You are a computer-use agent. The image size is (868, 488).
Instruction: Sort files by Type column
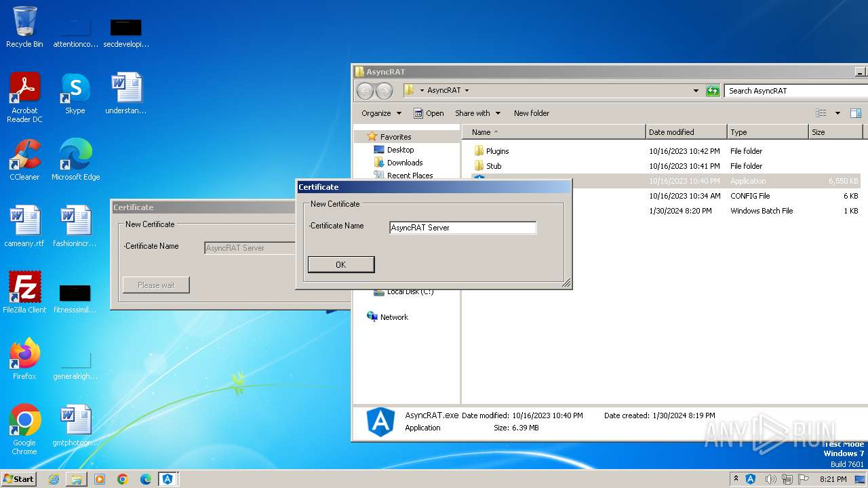[768, 132]
